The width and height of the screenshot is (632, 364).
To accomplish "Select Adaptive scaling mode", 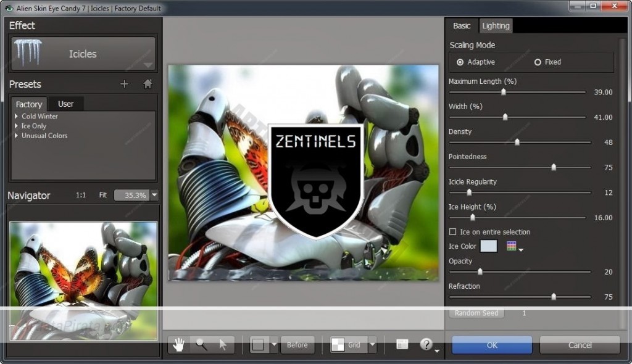I will point(460,62).
